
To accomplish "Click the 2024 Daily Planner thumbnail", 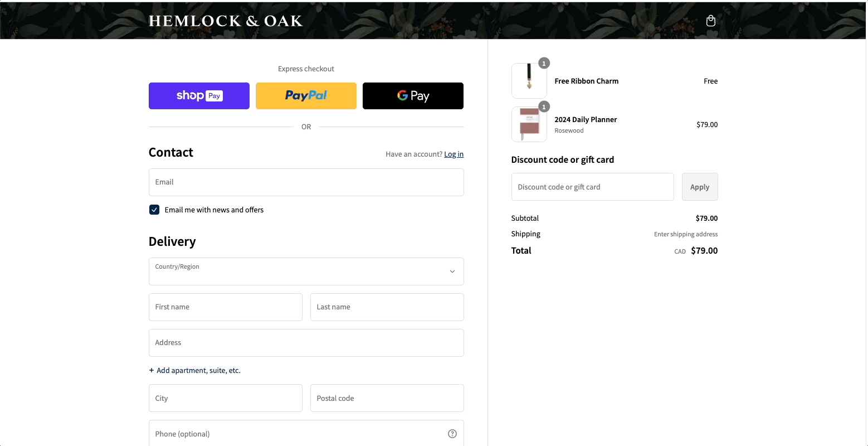I will tap(529, 124).
